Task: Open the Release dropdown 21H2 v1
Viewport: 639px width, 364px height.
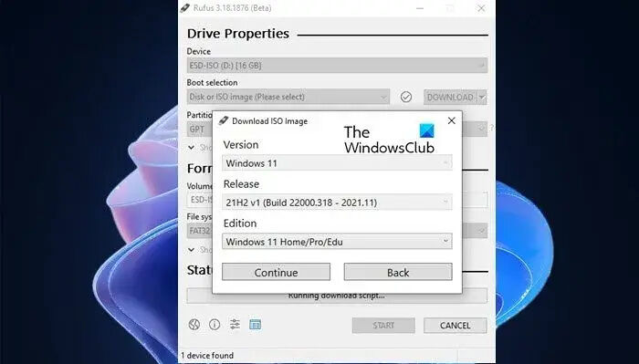Action: pyautogui.click(x=337, y=203)
